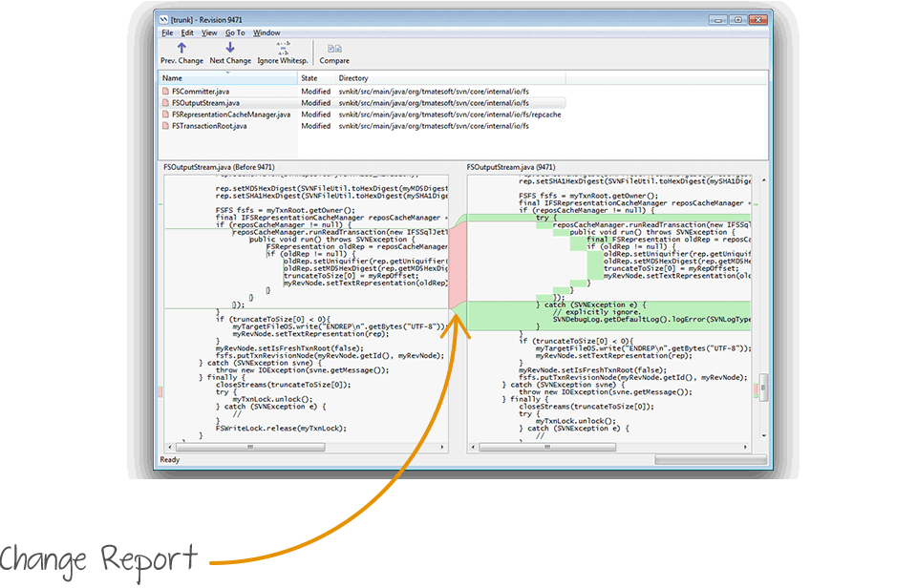Screen dimensions: 917x588
Task: Click the right pane horizontal scrollbar
Action: [x=611, y=447]
